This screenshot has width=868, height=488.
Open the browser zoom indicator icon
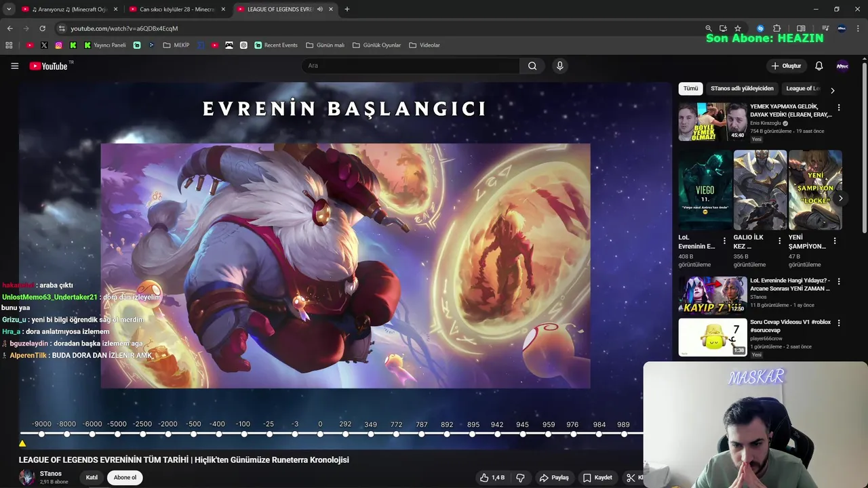point(708,28)
